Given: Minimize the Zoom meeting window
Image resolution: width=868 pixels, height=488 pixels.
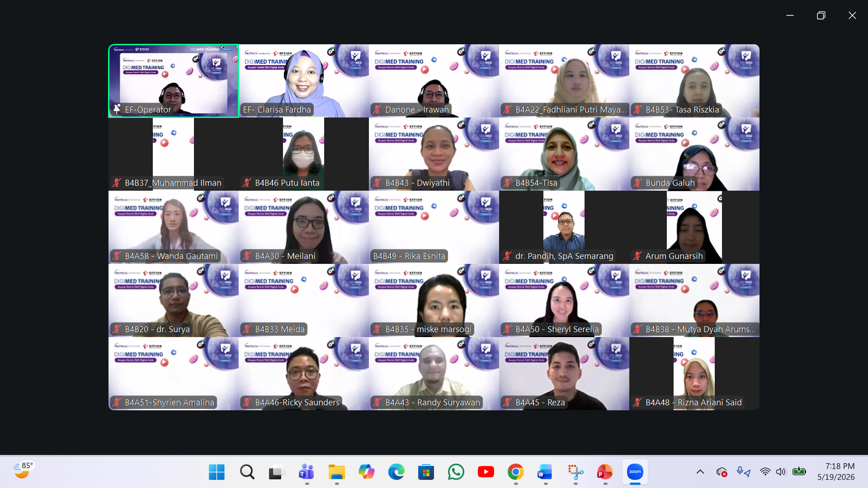Looking at the screenshot, I should coord(790,15).
